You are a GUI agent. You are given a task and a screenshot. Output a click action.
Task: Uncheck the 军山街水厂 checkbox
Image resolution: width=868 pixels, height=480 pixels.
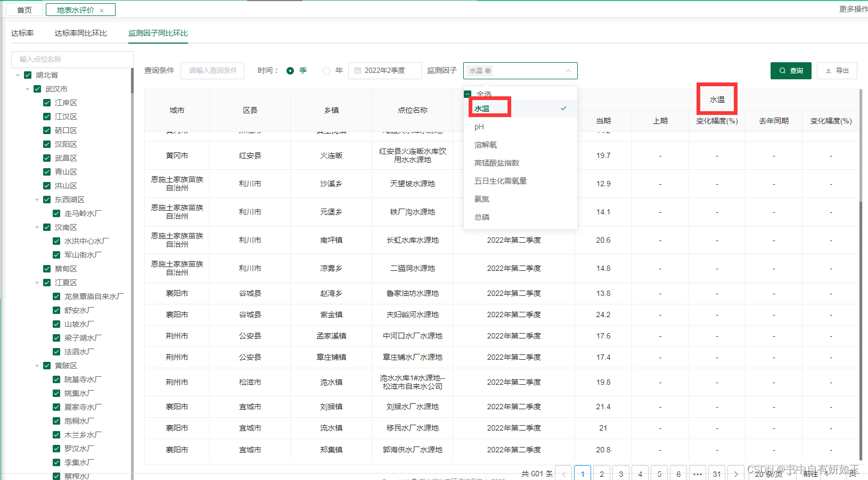(56, 255)
